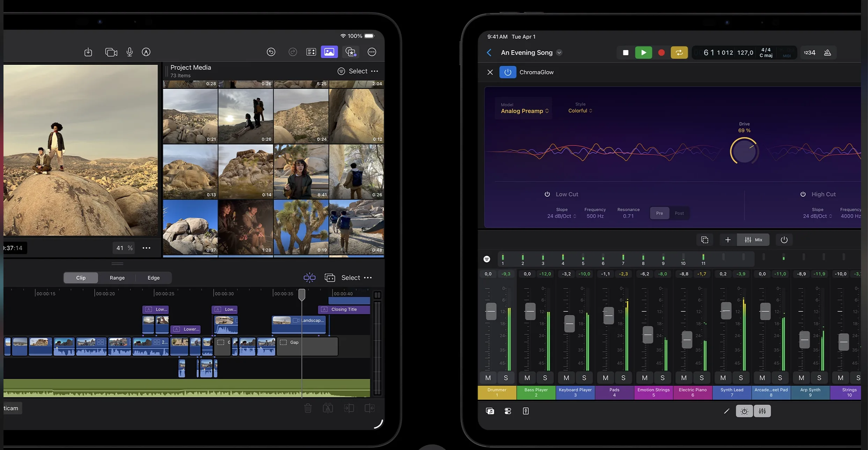The width and height of the screenshot is (868, 450).
Task: Enable the High Cut filter switch
Action: pyautogui.click(x=802, y=194)
